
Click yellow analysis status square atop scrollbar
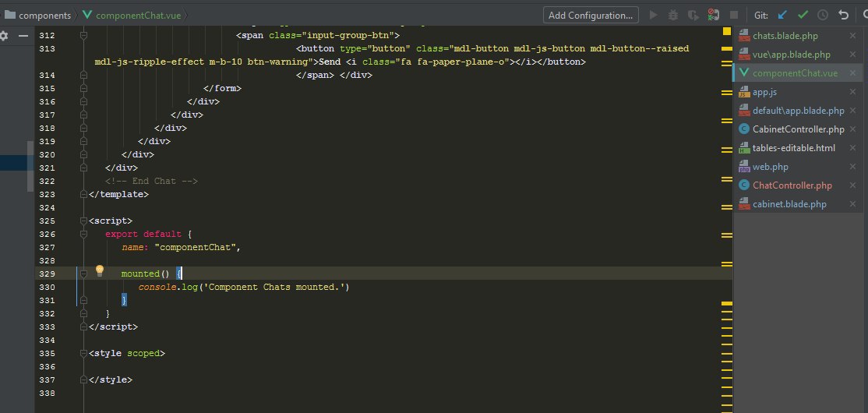click(x=726, y=32)
